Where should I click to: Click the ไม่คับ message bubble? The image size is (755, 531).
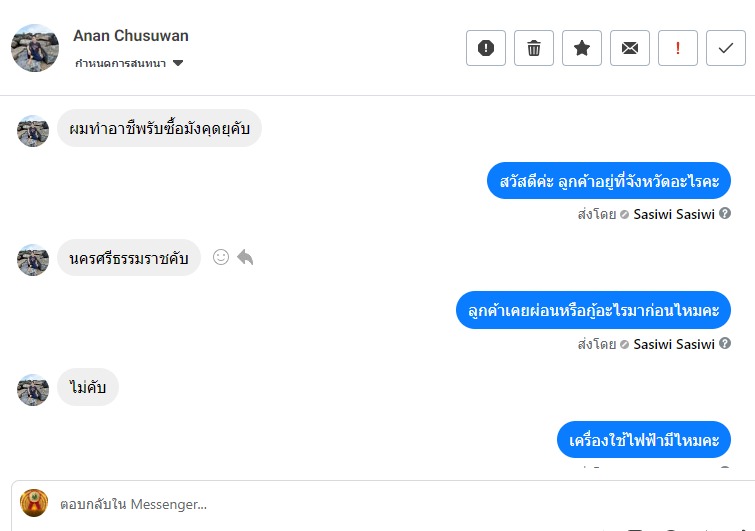88,387
